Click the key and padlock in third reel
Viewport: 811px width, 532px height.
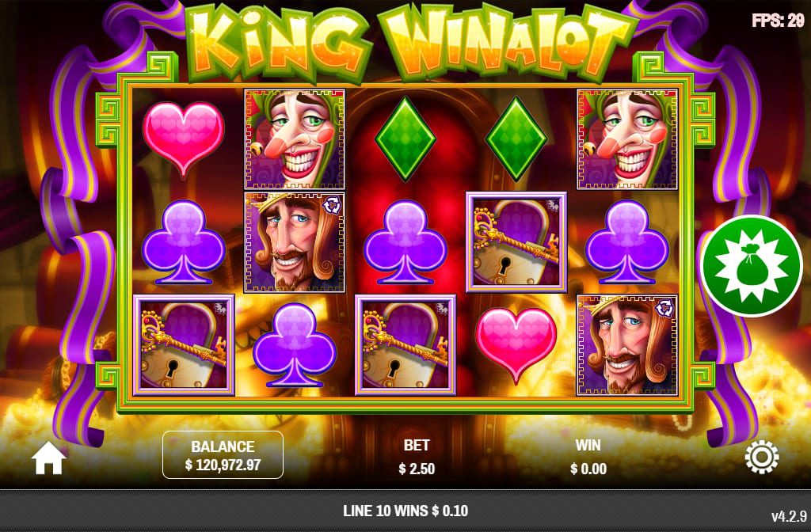click(405, 345)
